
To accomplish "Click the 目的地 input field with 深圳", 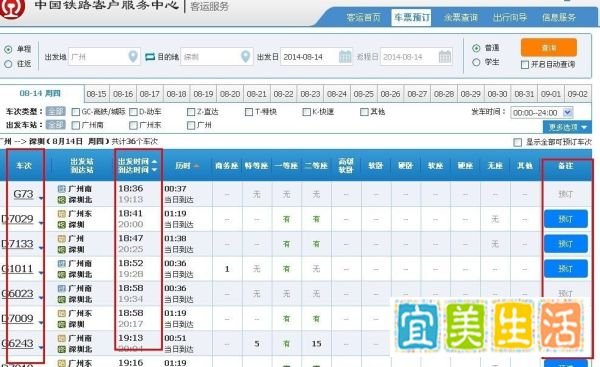I will click(217, 57).
